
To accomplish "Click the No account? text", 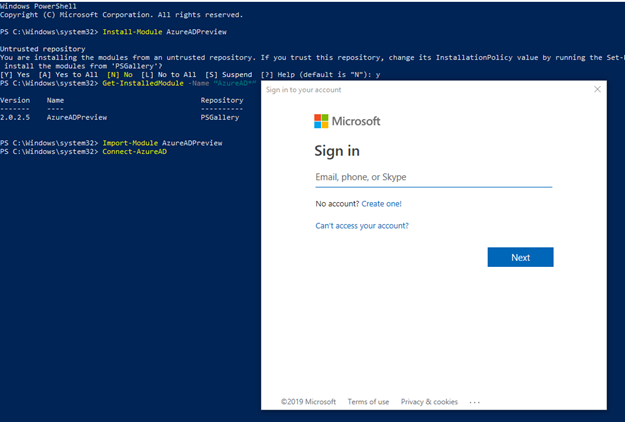I will (337, 204).
